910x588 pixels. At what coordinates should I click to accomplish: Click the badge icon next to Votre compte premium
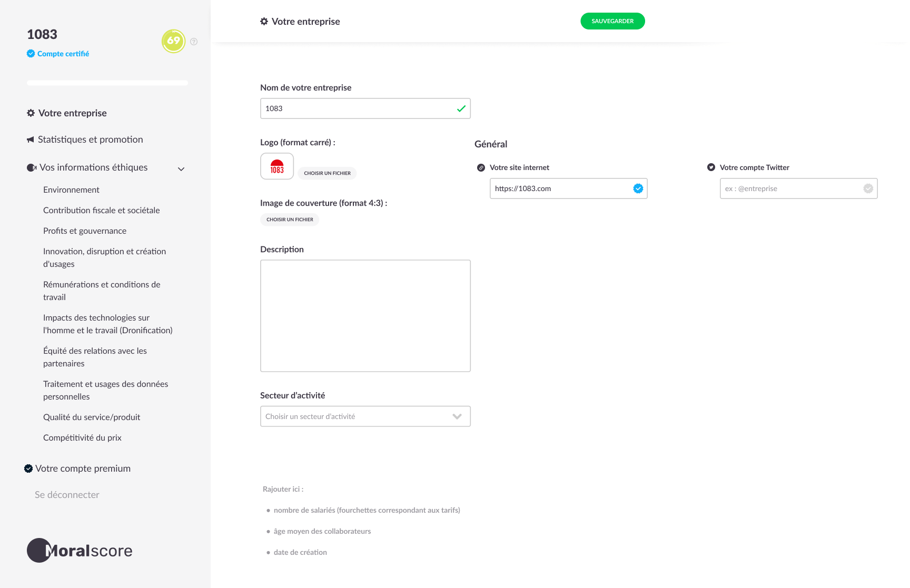coord(28,469)
